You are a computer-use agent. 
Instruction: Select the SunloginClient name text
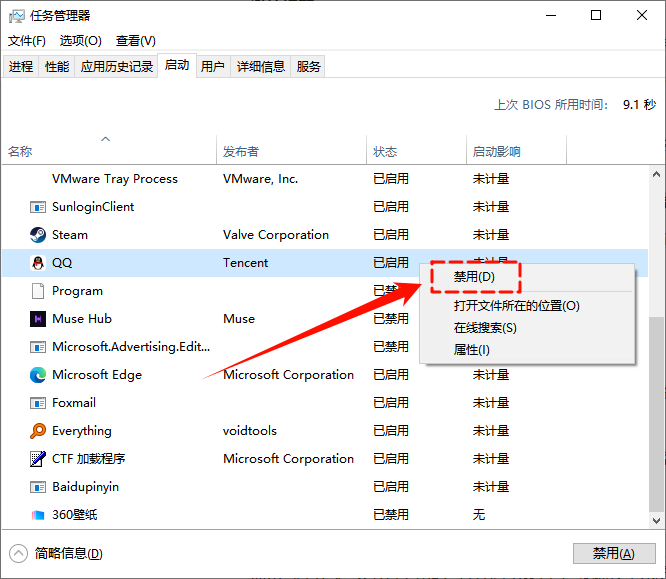click(93, 207)
